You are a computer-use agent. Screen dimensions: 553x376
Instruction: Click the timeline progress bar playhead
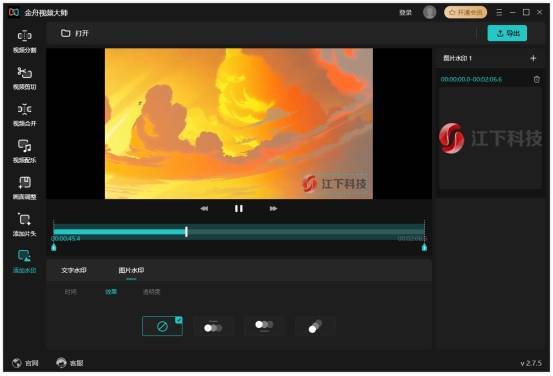pyautogui.click(x=186, y=232)
